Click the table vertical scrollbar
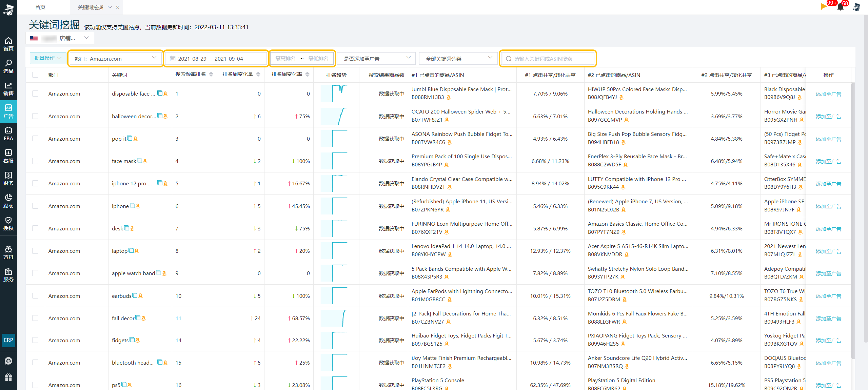Image resolution: width=868 pixels, height=390 pixels. pyautogui.click(x=853, y=220)
